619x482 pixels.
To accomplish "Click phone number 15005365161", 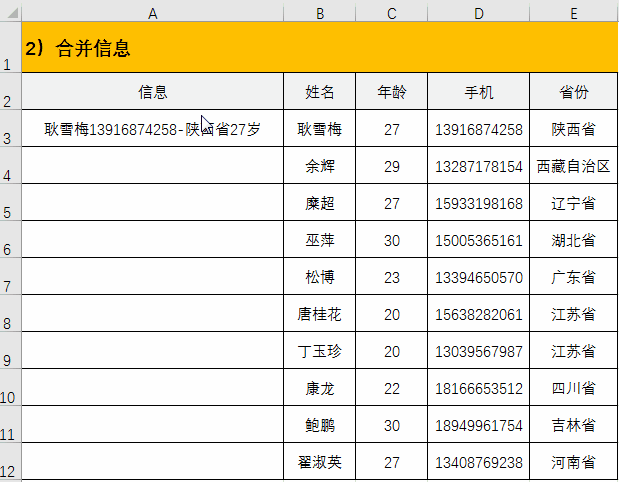I will click(x=478, y=240).
